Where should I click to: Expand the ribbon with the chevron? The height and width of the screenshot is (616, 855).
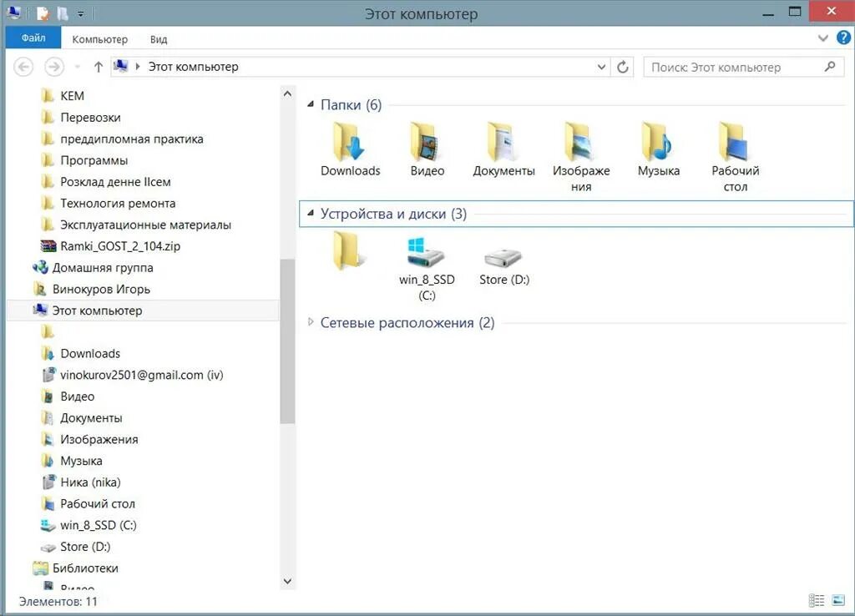click(823, 38)
